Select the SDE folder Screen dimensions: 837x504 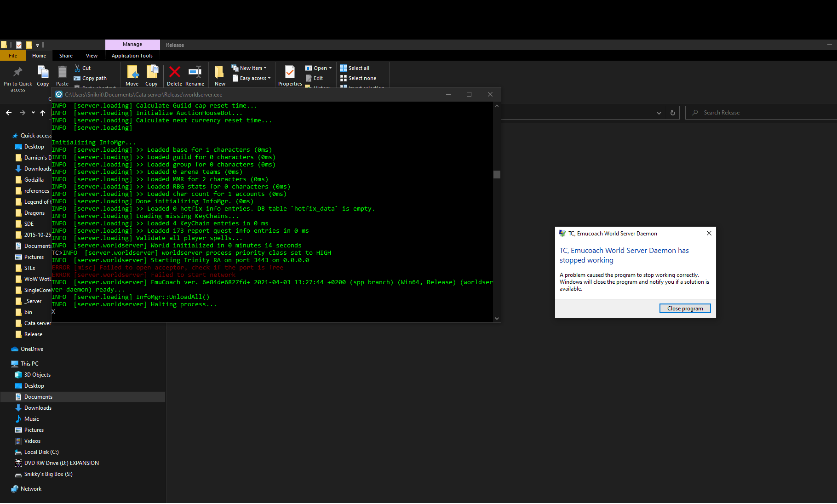[25, 224]
